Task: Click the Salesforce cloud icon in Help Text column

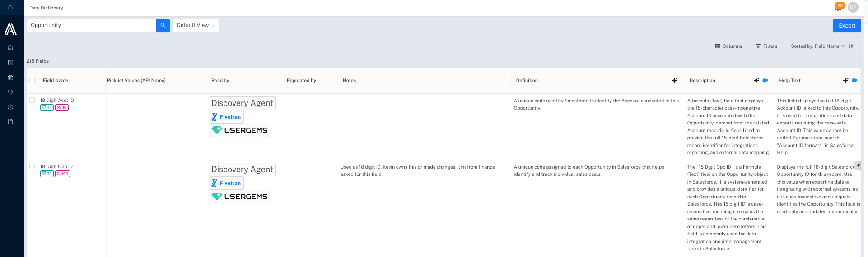Action: (x=854, y=80)
